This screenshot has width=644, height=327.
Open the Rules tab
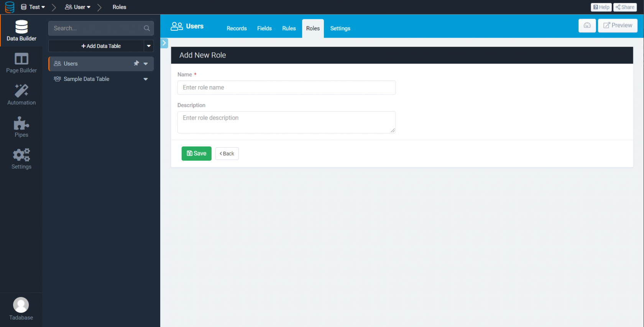click(x=289, y=28)
